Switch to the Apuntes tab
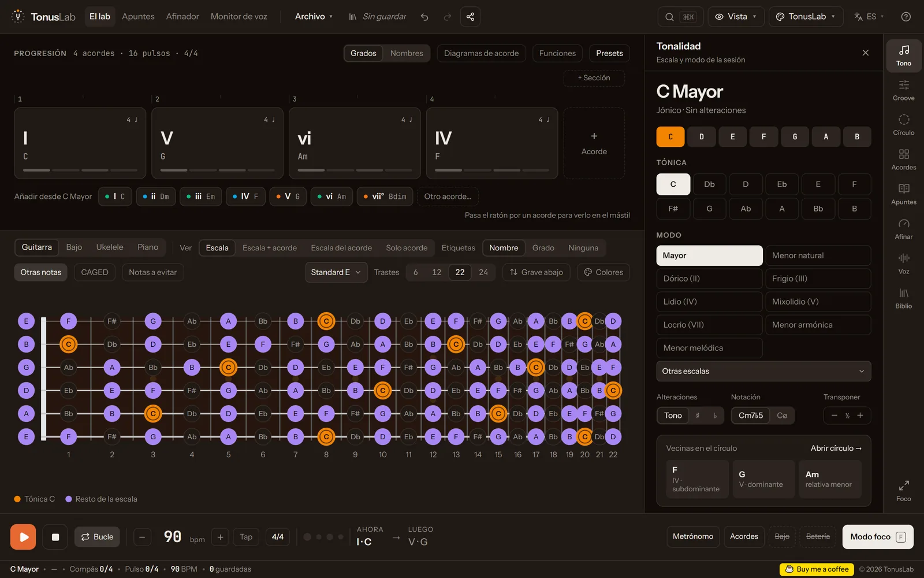This screenshot has width=924, height=578. click(138, 17)
